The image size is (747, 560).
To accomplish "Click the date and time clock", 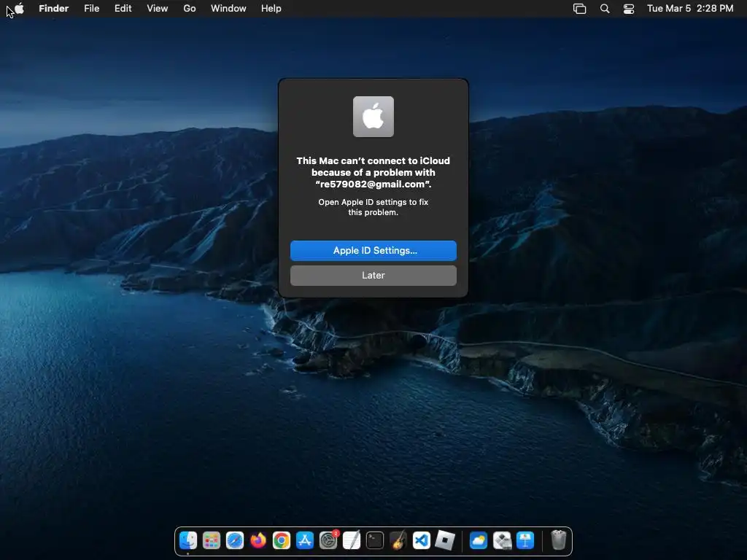I will click(x=690, y=9).
